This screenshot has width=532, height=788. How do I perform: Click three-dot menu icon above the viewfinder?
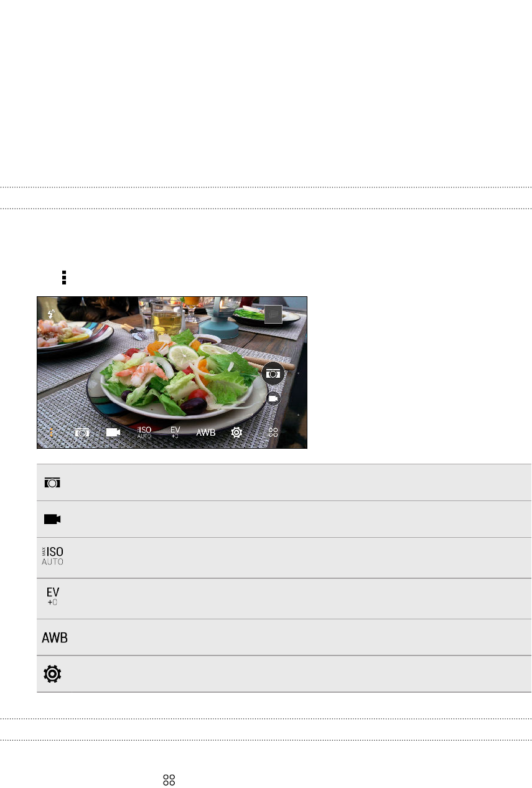tap(63, 278)
